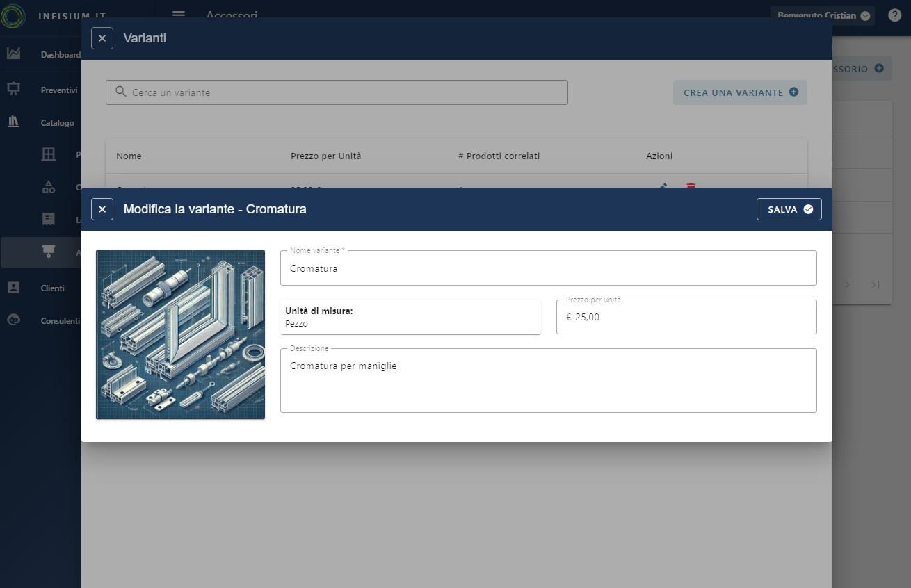The image size is (911, 588).
Task: Select the window-grid icon under Catalogo
Action: pos(49,154)
